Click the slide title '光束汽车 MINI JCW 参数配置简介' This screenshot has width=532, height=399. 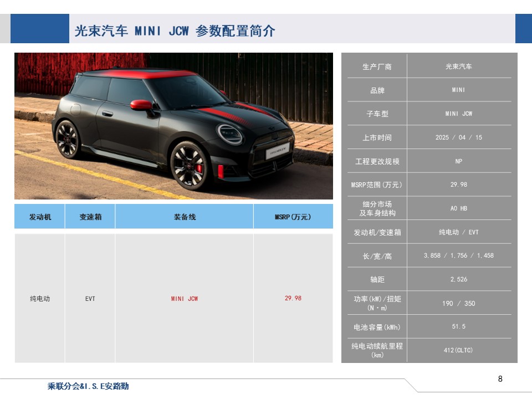[x=175, y=31]
